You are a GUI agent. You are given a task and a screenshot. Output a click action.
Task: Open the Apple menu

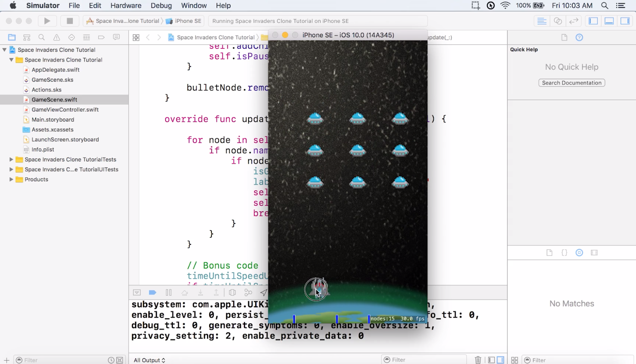[13, 6]
